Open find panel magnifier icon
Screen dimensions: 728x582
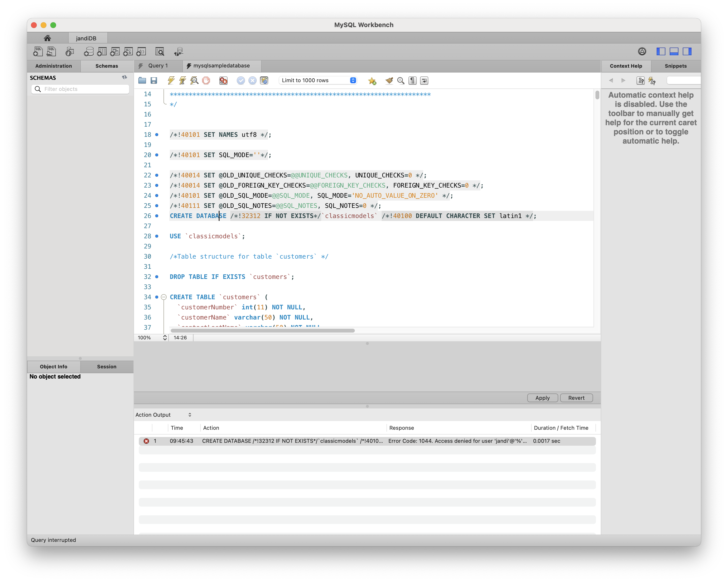click(401, 80)
